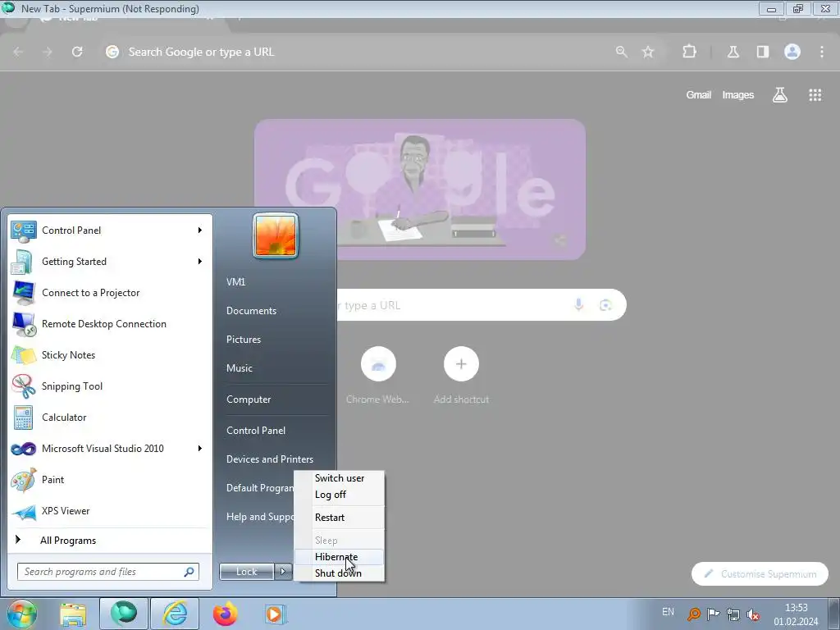Image resolution: width=840 pixels, height=630 pixels.
Task: Open VM1 user folder link
Action: tap(235, 282)
